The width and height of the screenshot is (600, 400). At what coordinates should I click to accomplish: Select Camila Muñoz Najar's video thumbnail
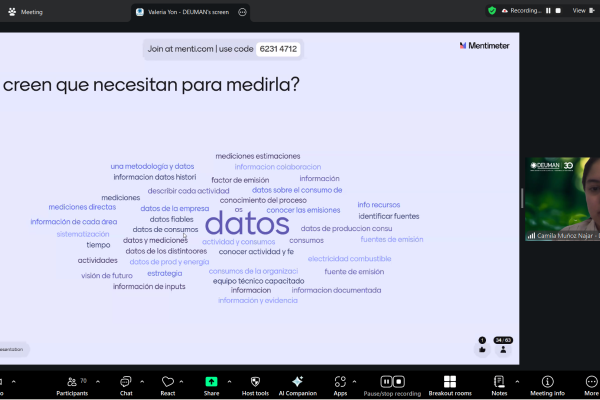coord(562,199)
